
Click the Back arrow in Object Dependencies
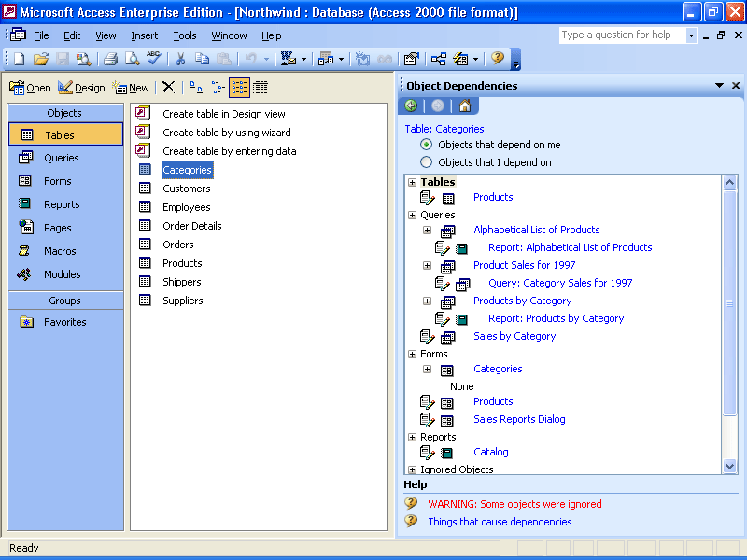click(x=411, y=105)
